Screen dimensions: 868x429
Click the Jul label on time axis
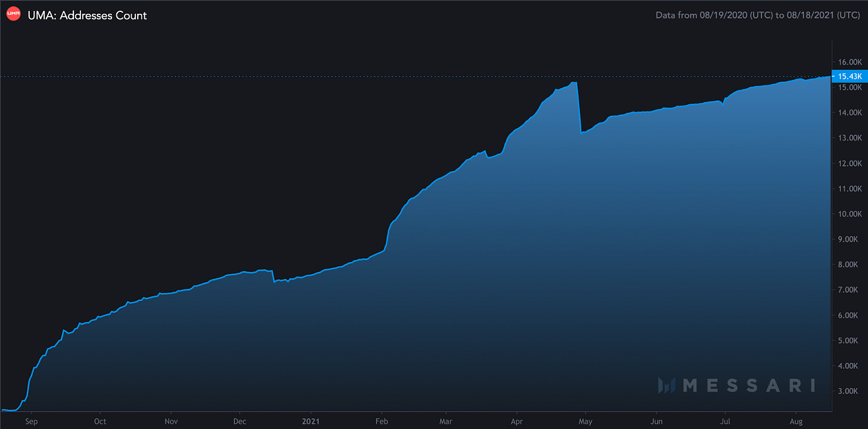pyautogui.click(x=725, y=420)
